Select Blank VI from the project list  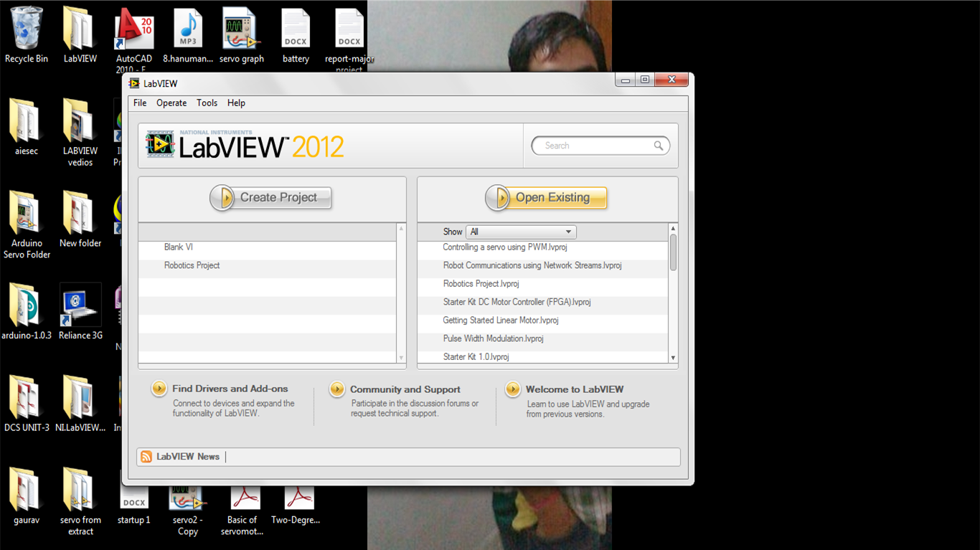click(x=177, y=247)
